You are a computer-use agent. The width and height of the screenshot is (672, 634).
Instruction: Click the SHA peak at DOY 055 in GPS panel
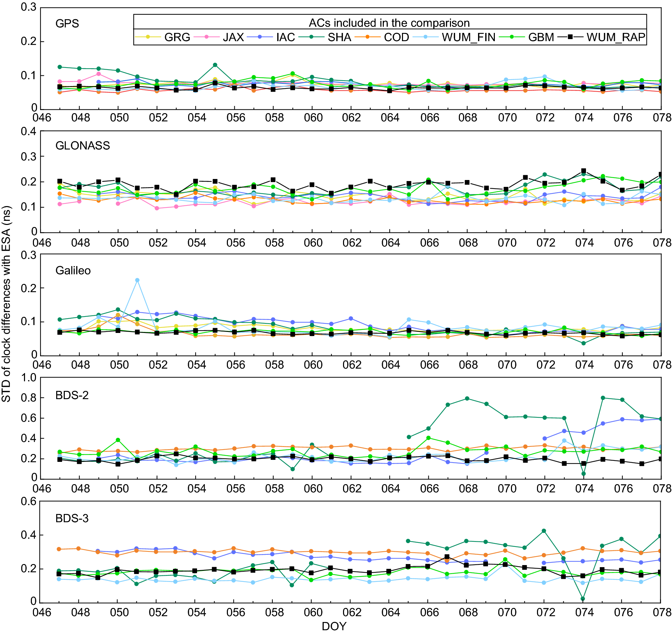pyautogui.click(x=215, y=65)
